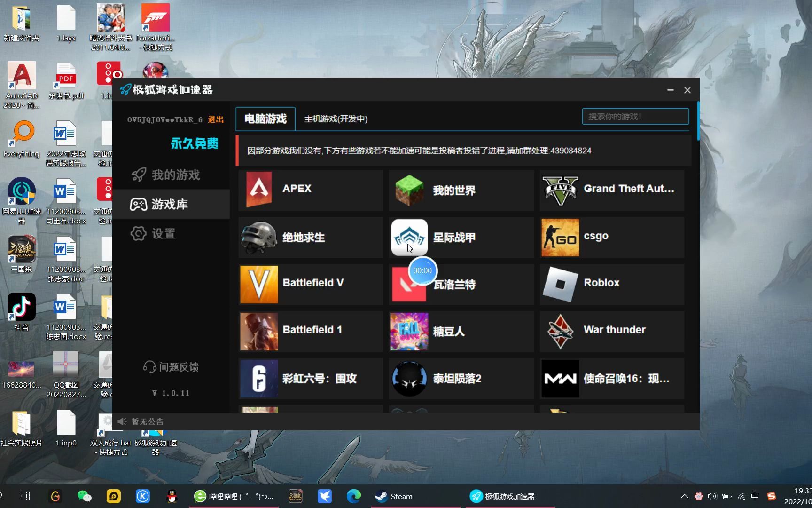812x508 pixels.
Task: Open 我的游戏 in the sidebar
Action: 172,175
